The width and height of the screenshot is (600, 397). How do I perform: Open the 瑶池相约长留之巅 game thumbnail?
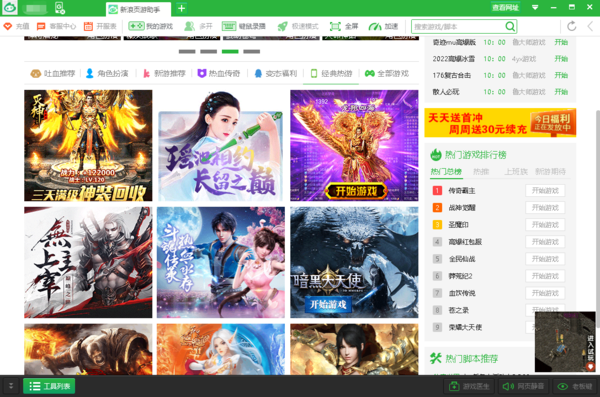click(221, 145)
